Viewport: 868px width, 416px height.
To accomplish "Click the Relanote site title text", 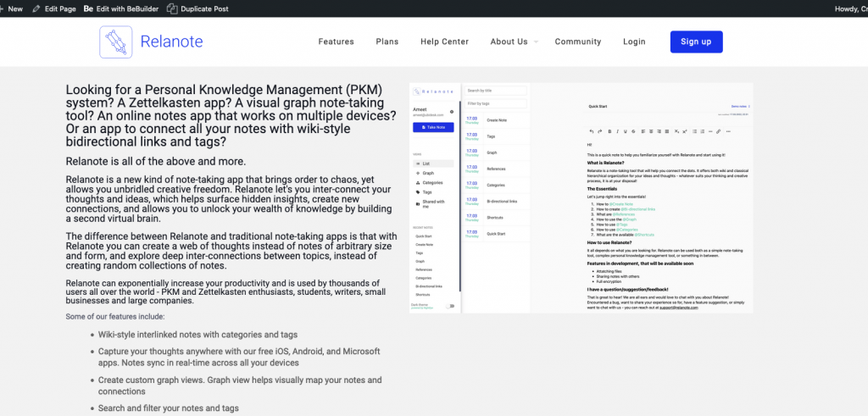I will point(171,42).
